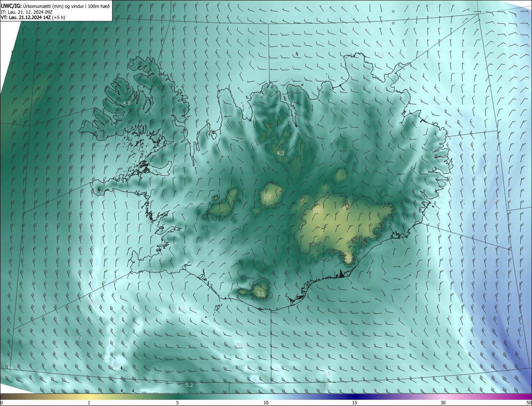
Task: Click the 15 tick on the color scale
Action: [x=355, y=403]
